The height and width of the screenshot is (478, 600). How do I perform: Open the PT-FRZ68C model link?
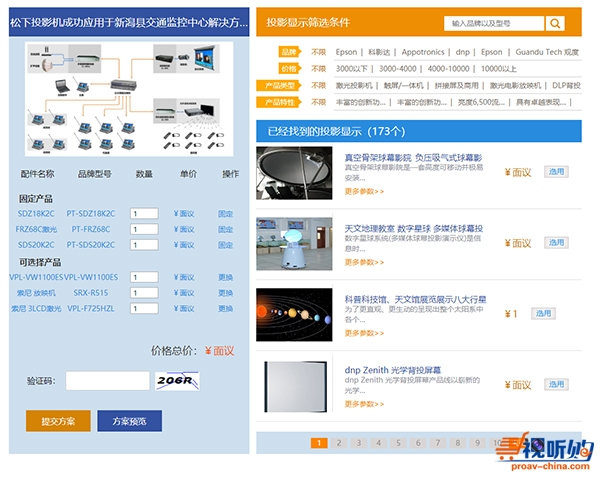[x=91, y=229]
